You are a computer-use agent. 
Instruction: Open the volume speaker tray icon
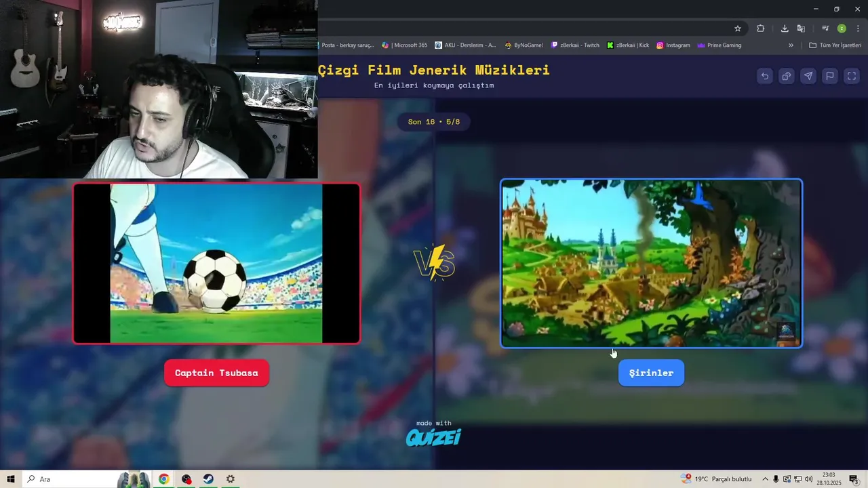(x=808, y=479)
